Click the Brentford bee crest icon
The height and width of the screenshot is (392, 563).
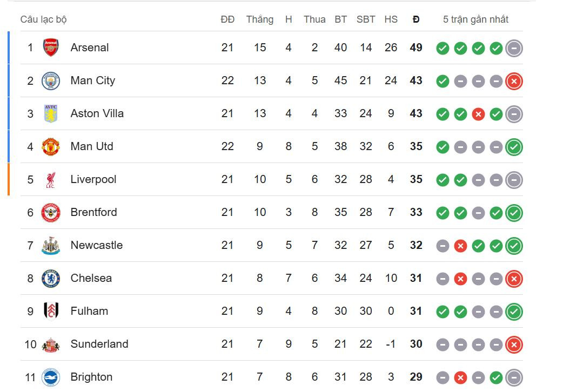tap(51, 212)
